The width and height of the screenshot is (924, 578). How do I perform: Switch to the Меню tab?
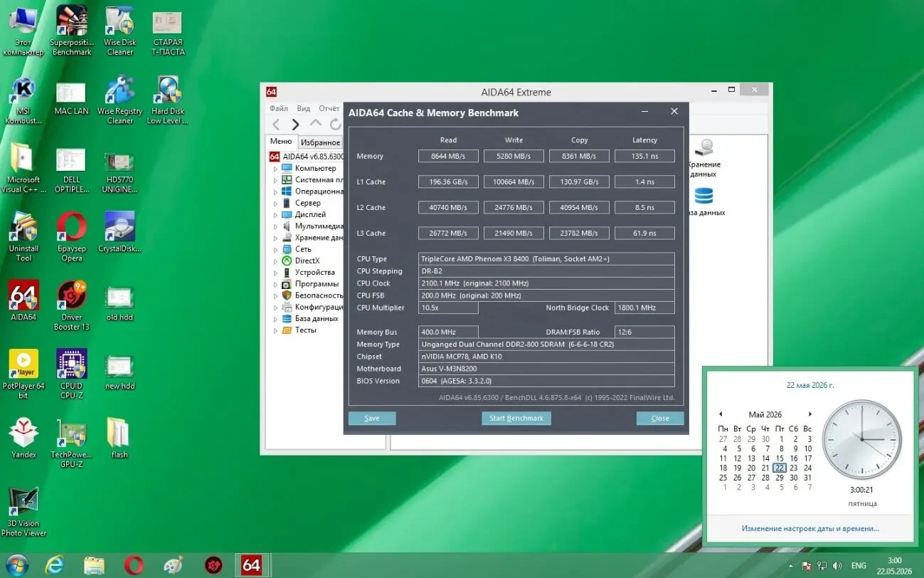tap(281, 142)
